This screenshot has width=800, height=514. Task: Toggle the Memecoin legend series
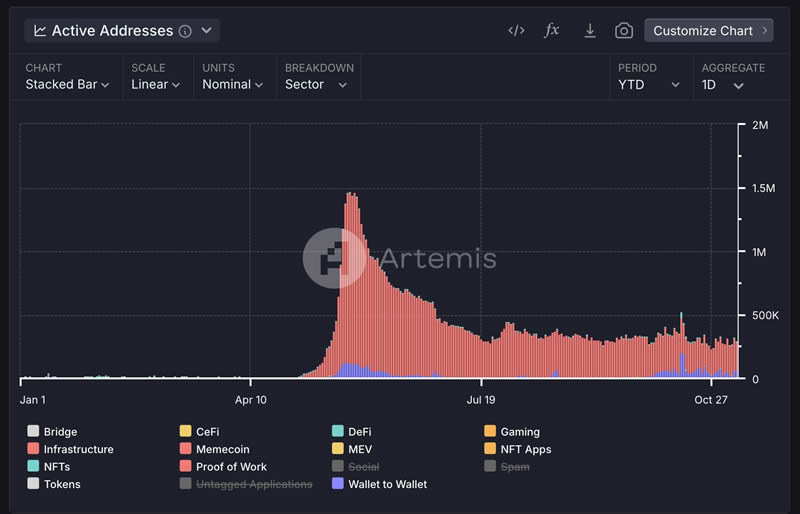(222, 450)
